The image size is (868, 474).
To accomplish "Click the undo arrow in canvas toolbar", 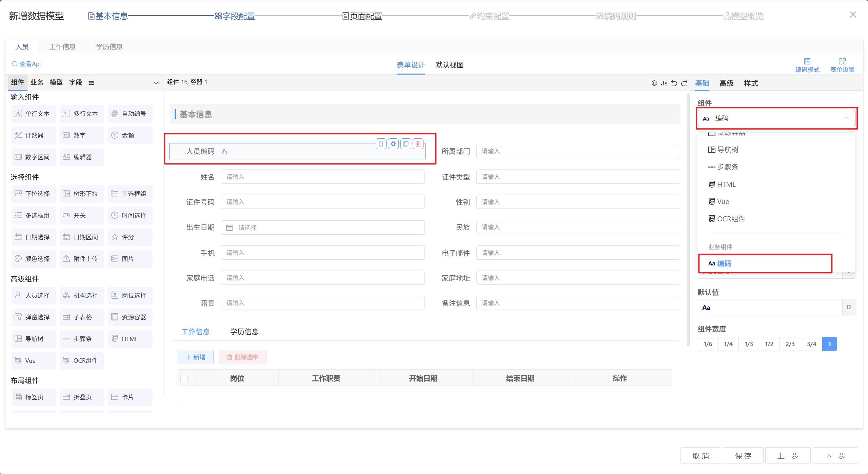I will 674,83.
